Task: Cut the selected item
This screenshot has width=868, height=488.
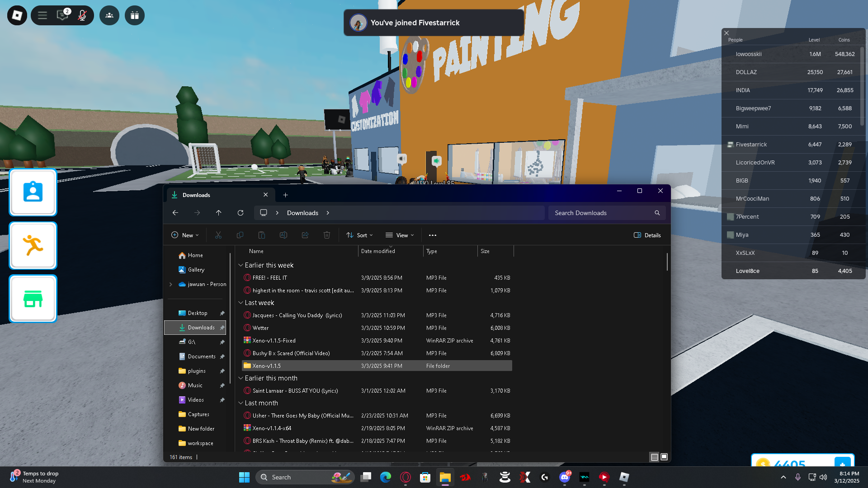Action: coord(218,235)
